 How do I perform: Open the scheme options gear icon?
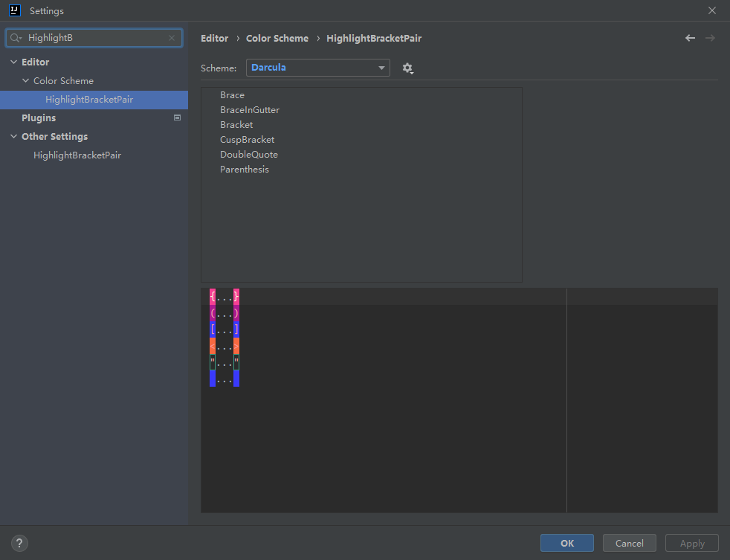(x=407, y=68)
